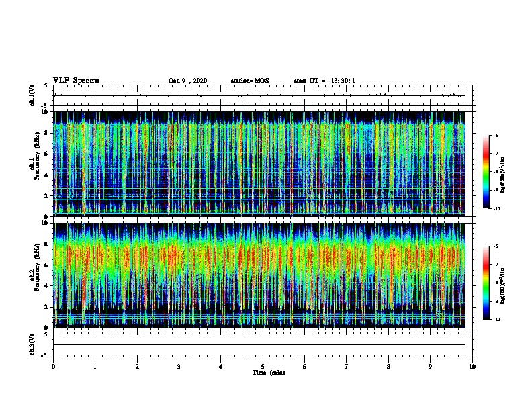The width and height of the screenshot is (532, 411).
Task: Click the "station=MOS" header text
Action: [250, 81]
